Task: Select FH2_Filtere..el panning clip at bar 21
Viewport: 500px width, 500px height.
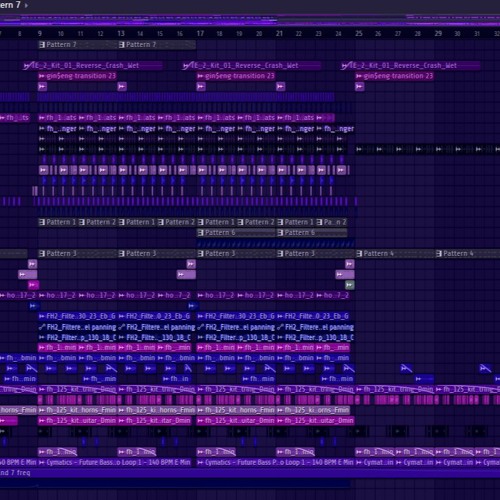Action: tap(316, 327)
